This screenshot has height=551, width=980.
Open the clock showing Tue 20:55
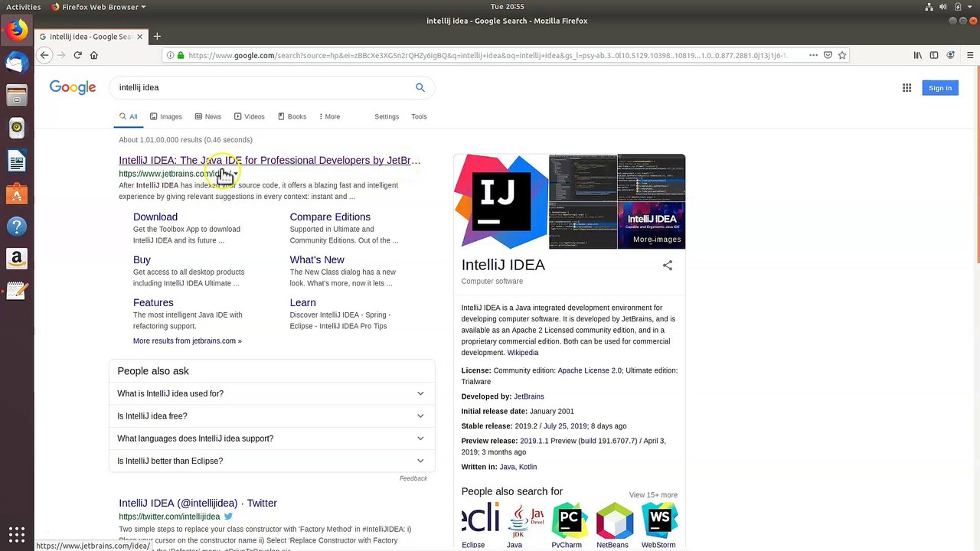coord(508,7)
